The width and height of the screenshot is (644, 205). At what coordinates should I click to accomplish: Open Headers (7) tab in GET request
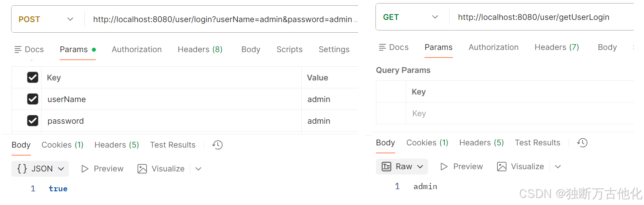[557, 47]
